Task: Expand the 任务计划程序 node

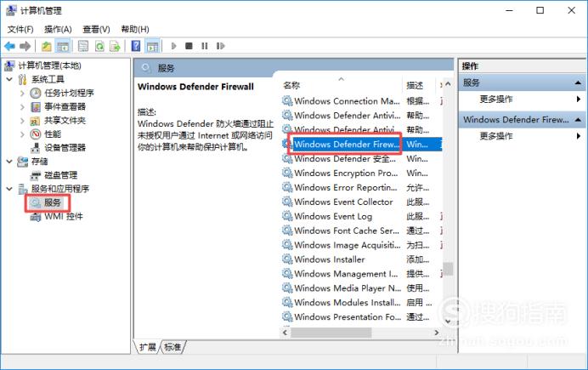Action: tap(22, 93)
